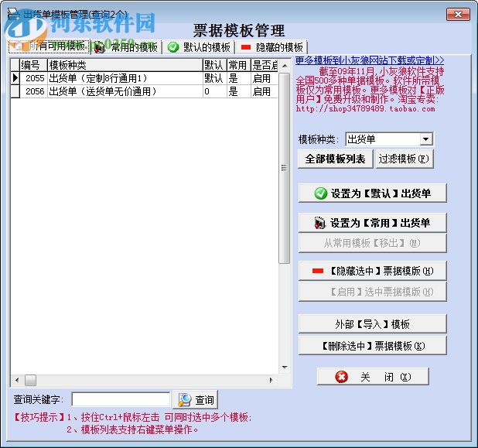Screen dimensions: 478x448
Task: Click the icon on 常用的模板 tab
Action: [x=99, y=47]
